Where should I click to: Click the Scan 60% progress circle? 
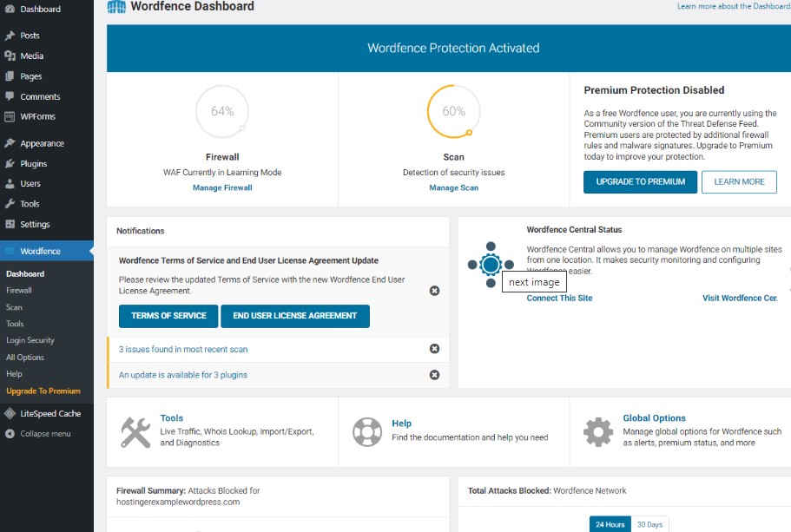(x=453, y=111)
